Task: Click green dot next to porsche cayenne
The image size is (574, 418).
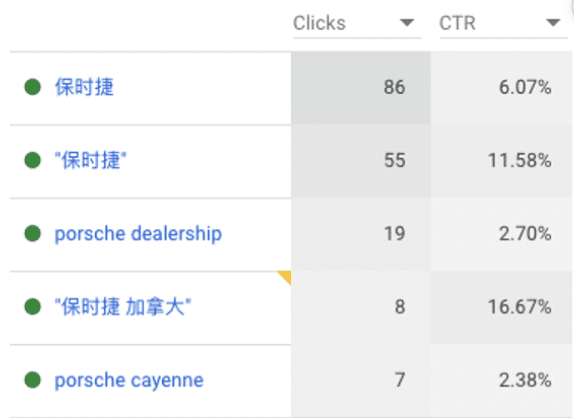Action: [33, 380]
